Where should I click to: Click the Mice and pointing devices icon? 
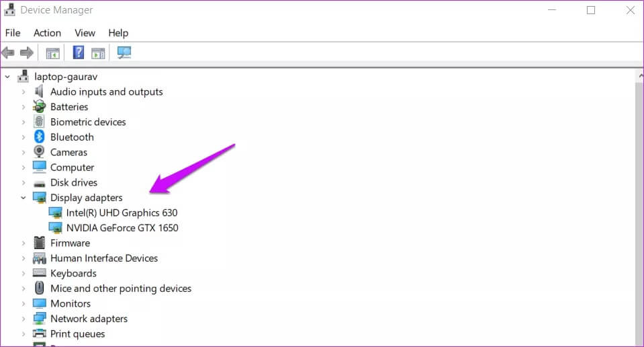(40, 288)
